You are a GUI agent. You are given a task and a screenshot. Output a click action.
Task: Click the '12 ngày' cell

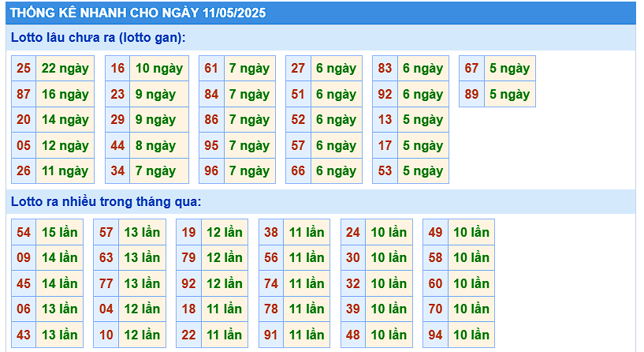click(x=65, y=145)
